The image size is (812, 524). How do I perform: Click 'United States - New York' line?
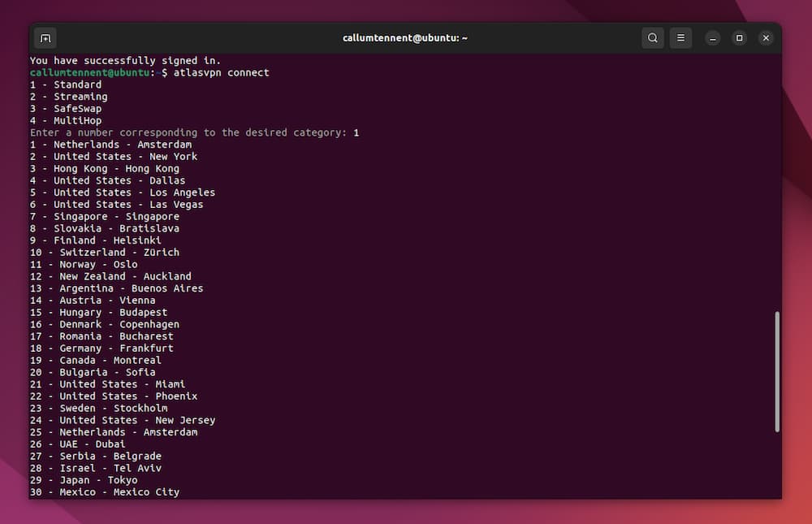[x=114, y=157]
